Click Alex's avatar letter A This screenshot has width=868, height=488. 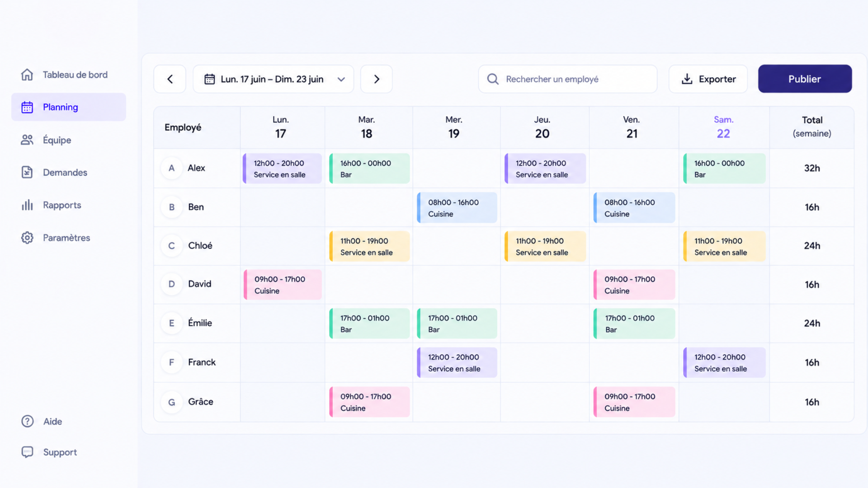coord(171,168)
